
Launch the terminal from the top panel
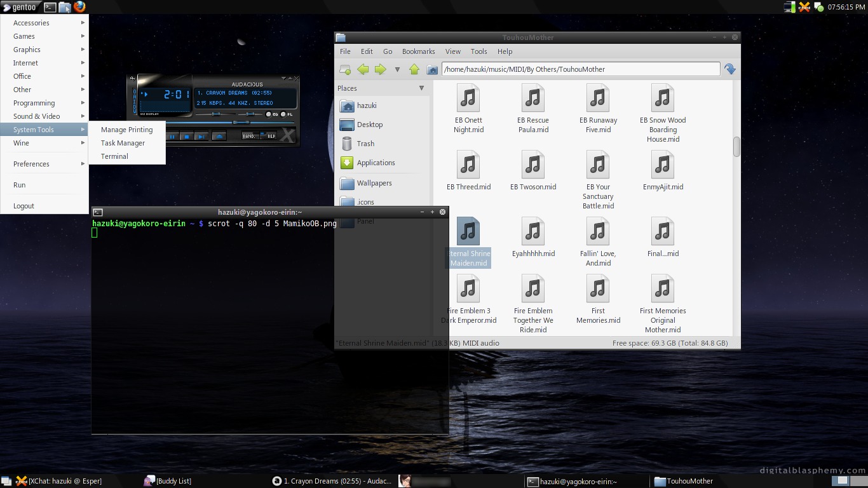(50, 7)
